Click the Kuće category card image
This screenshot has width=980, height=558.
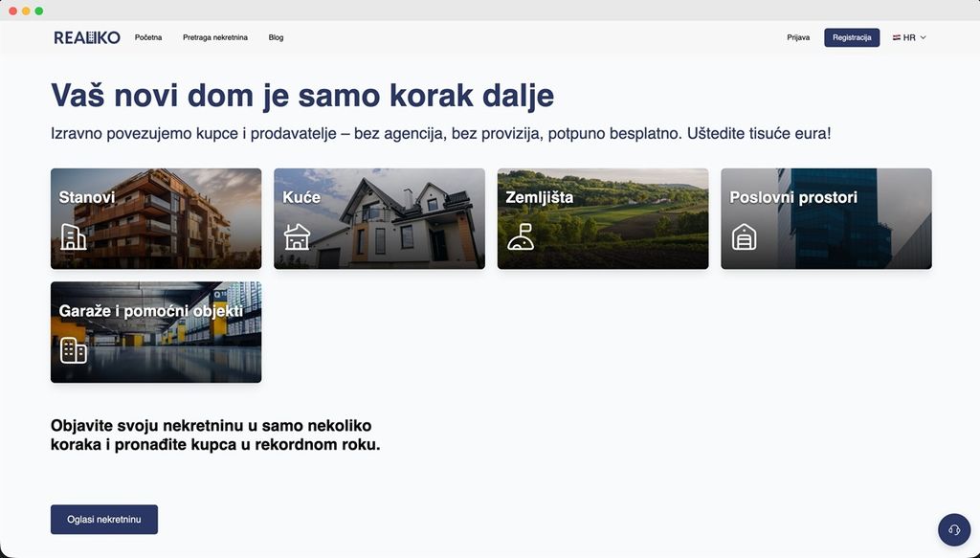379,218
